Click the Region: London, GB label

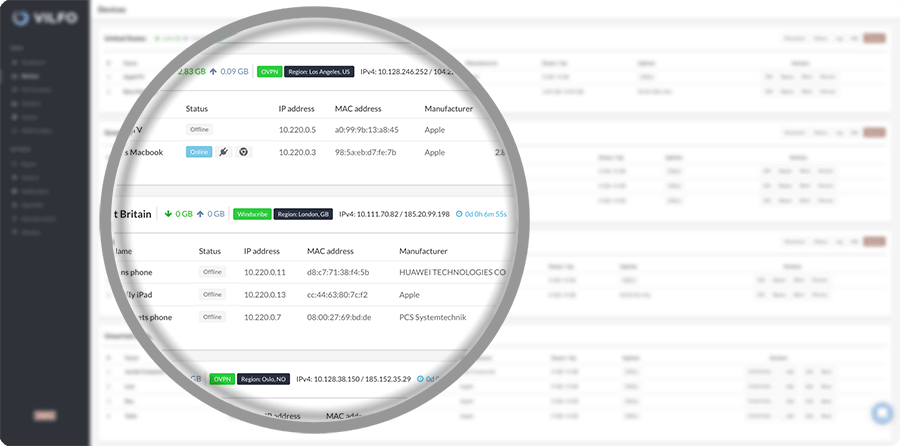[x=303, y=214]
